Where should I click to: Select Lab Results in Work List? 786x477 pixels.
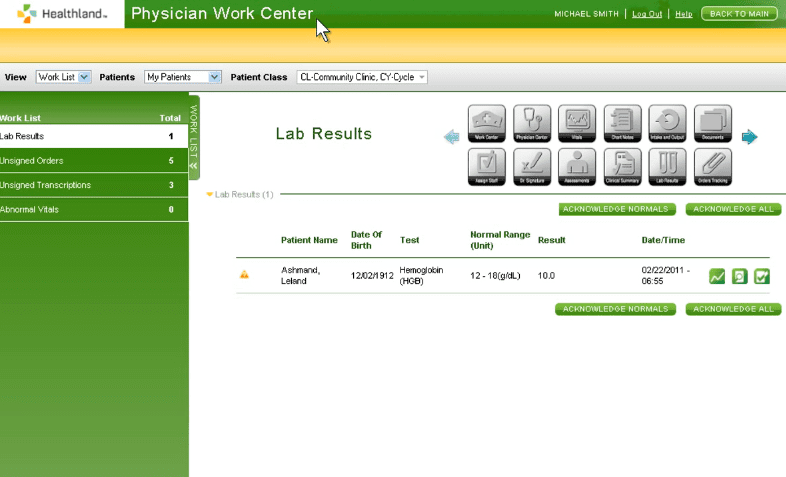pyautogui.click(x=94, y=136)
